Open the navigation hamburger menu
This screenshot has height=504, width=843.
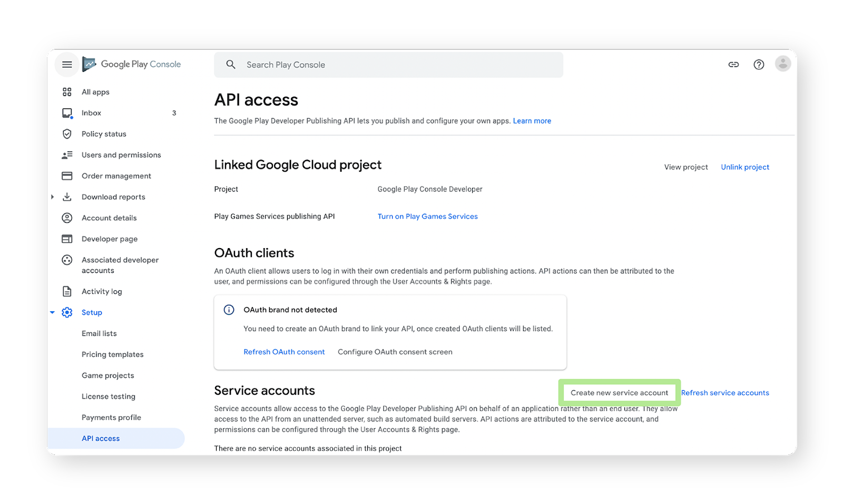pos(67,64)
